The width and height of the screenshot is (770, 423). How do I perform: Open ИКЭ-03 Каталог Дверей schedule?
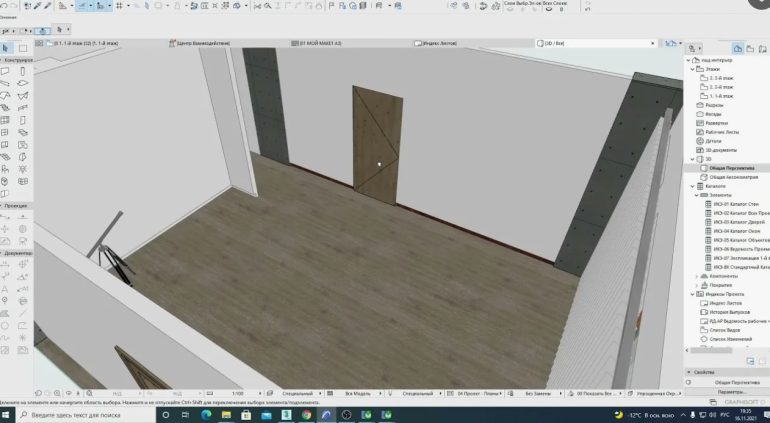tap(738, 222)
